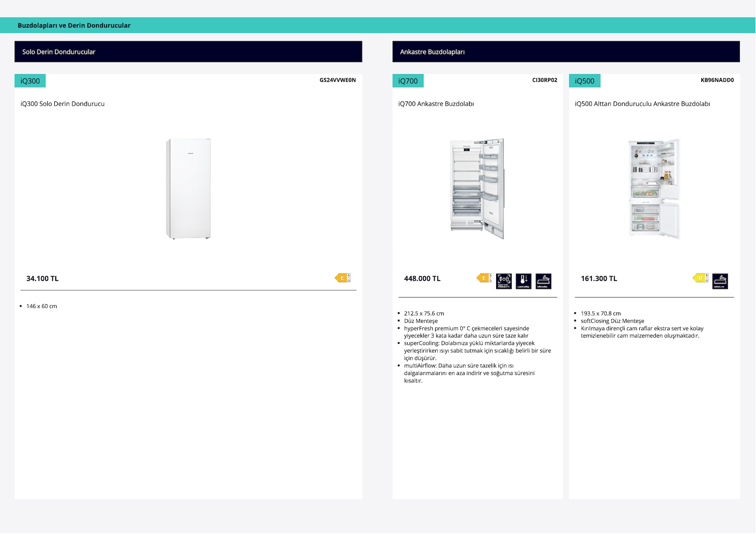The image size is (756, 534).
Task: Open the CI30RP02 built-in fridge image
Action: [x=477, y=188]
